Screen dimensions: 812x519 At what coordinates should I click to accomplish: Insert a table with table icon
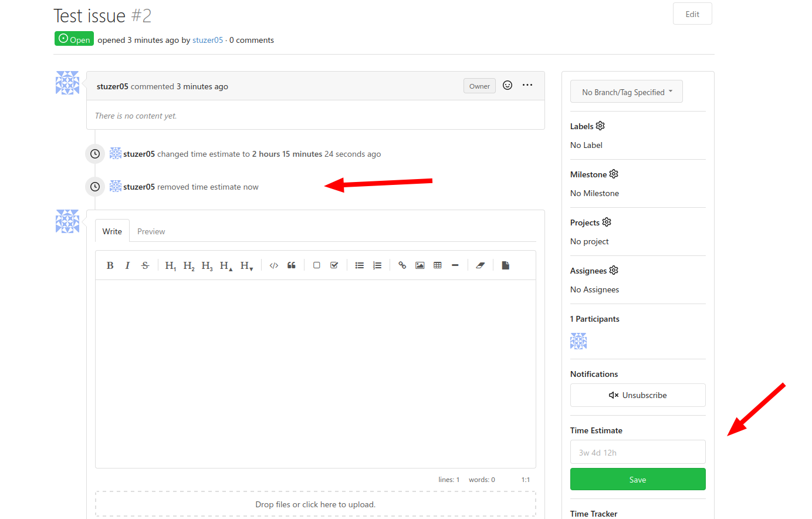click(437, 265)
